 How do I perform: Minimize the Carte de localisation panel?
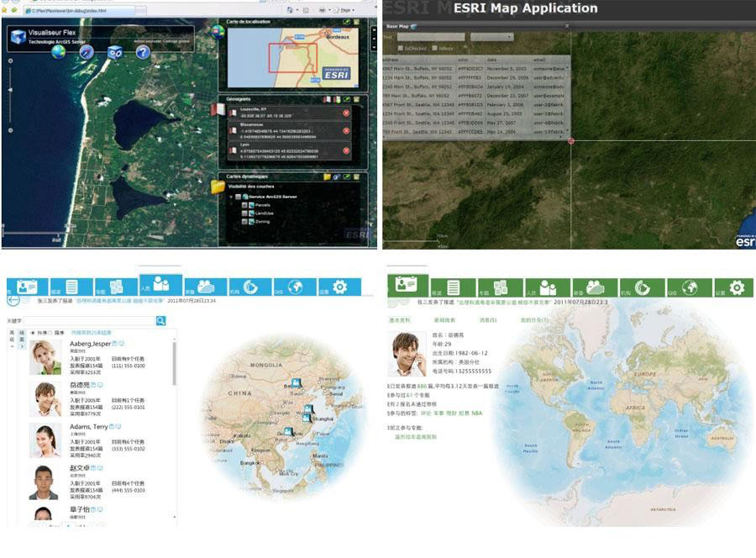pyautogui.click(x=346, y=22)
